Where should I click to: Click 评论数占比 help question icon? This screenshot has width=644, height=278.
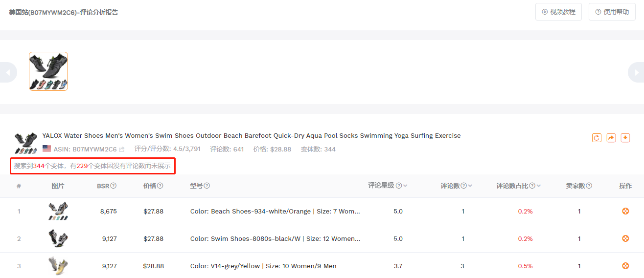[x=532, y=186]
